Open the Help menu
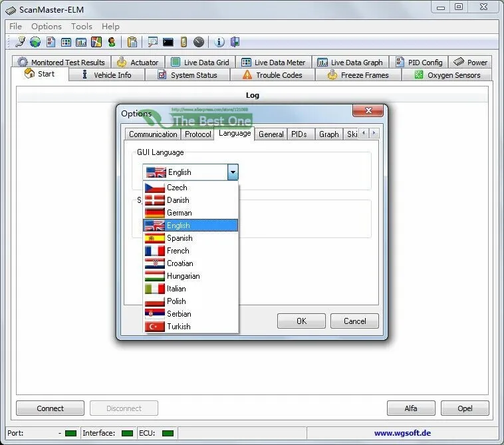504x445 pixels. pyautogui.click(x=110, y=27)
